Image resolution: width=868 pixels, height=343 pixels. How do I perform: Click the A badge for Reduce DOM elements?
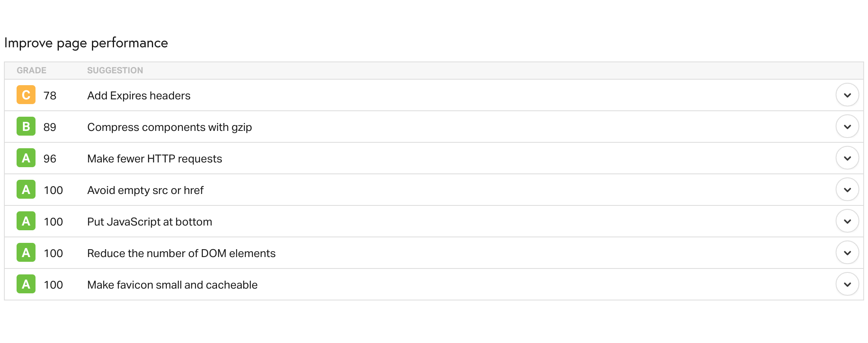[26, 253]
